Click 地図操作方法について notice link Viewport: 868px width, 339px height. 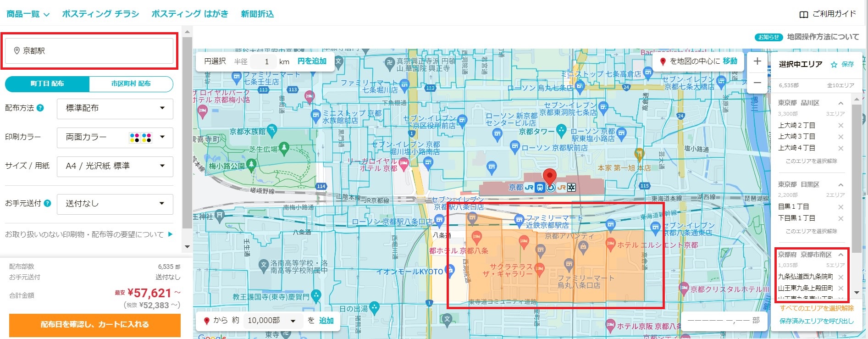[x=823, y=37]
